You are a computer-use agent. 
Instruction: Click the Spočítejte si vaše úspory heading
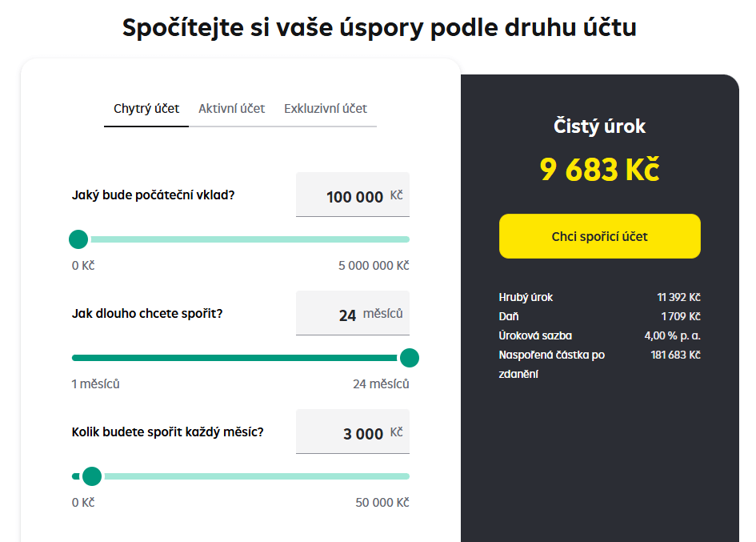pos(379,27)
